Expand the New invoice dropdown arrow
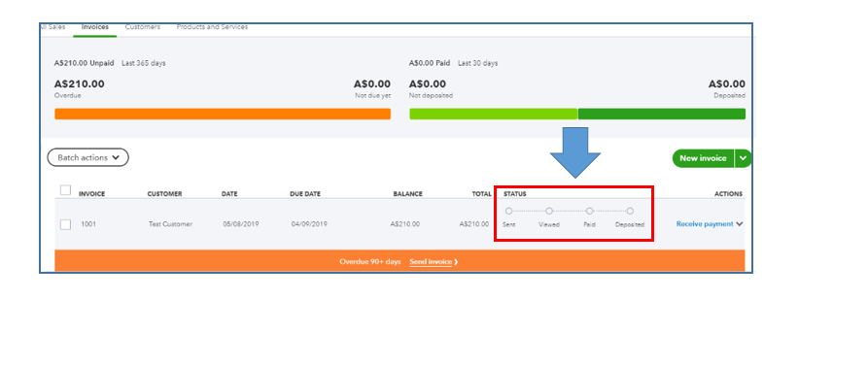The image size is (868, 366). point(743,158)
